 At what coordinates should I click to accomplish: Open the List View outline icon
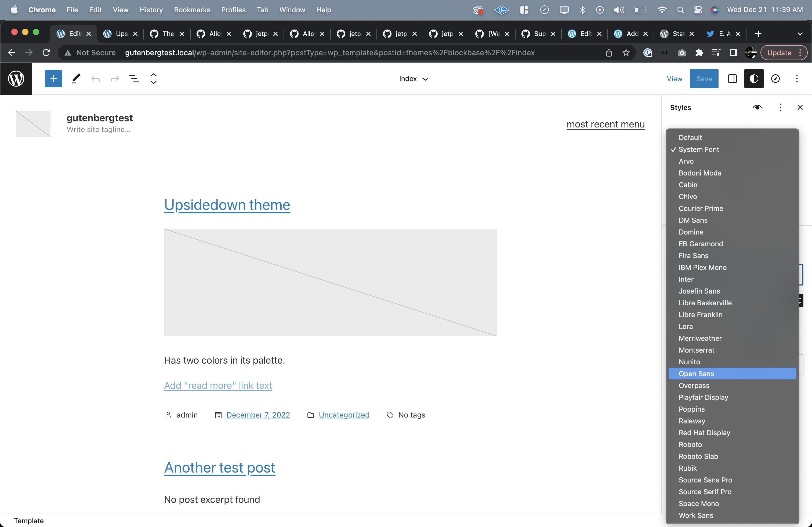tap(134, 79)
